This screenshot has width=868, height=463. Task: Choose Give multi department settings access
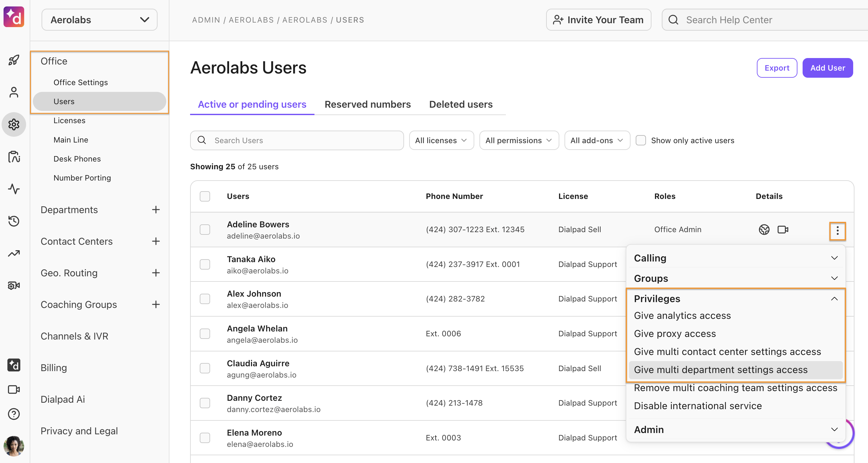736,369
